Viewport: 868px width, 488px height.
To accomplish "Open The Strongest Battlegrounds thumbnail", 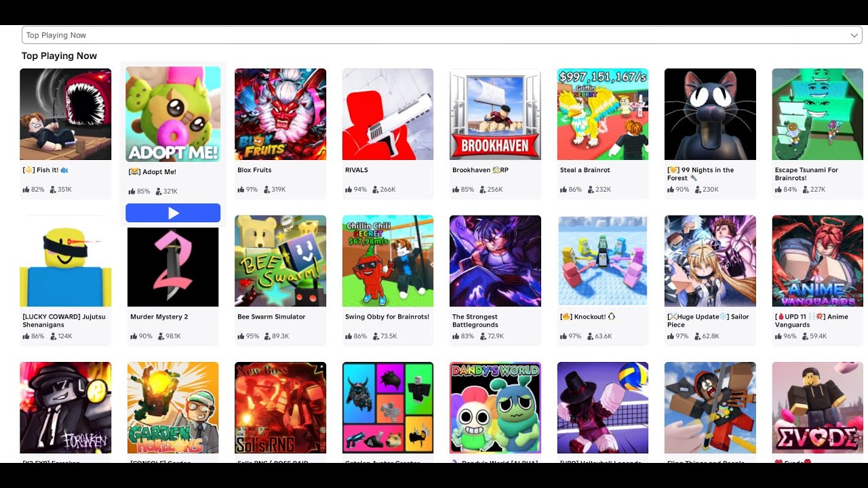I will point(495,261).
